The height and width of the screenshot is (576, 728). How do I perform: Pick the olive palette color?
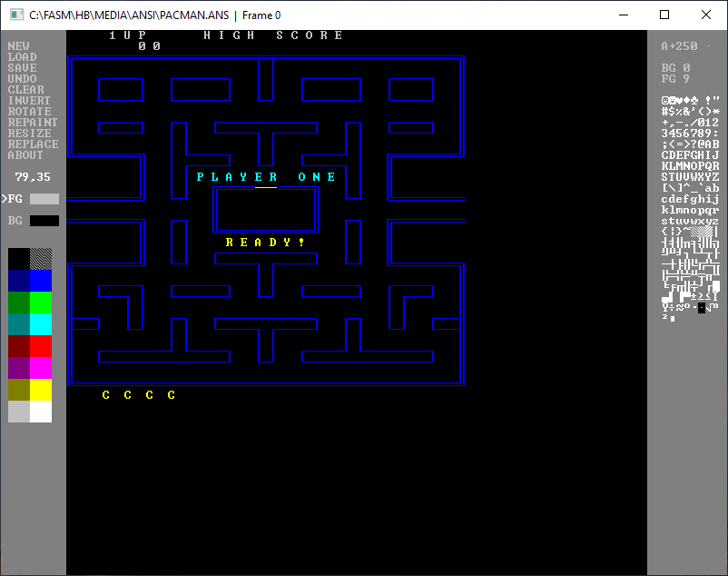pyautogui.click(x=18, y=390)
